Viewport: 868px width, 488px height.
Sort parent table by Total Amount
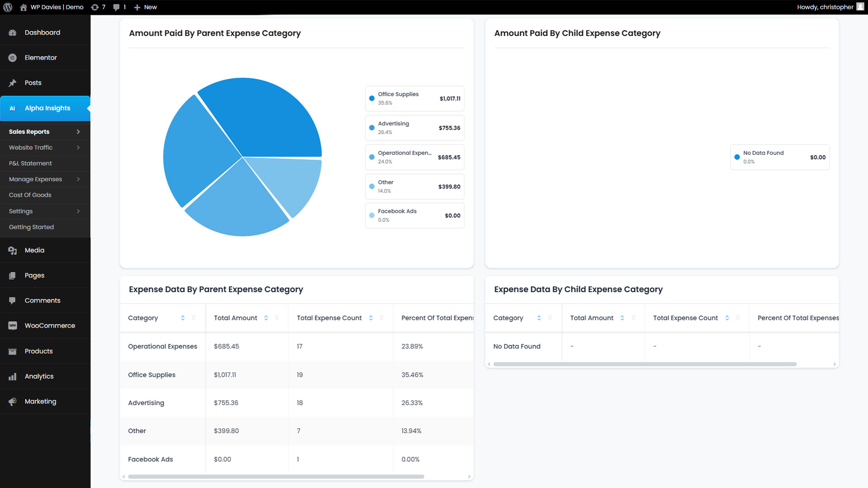coord(266,318)
